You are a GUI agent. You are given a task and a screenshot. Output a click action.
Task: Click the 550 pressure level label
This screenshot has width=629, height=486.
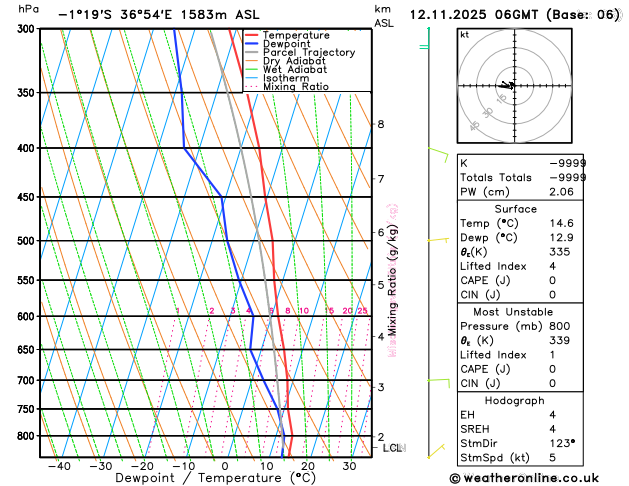pos(28,280)
